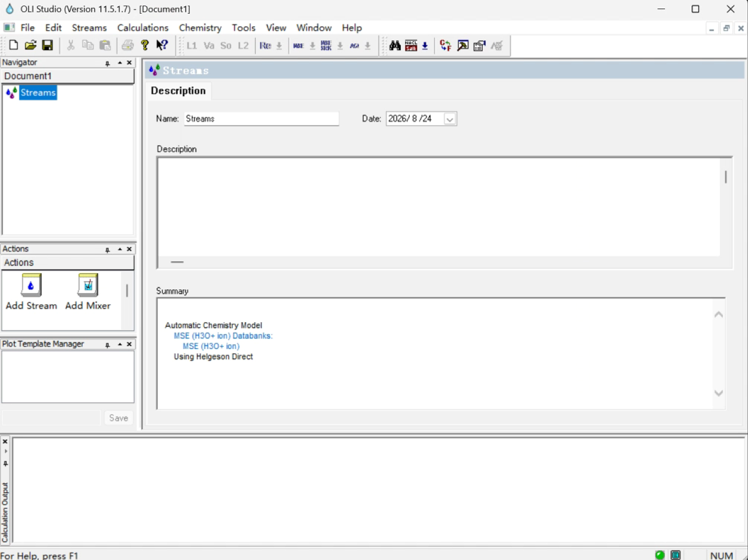Click the Document1 header in Navigator
Viewport: 748px width, 560px height.
coord(68,76)
